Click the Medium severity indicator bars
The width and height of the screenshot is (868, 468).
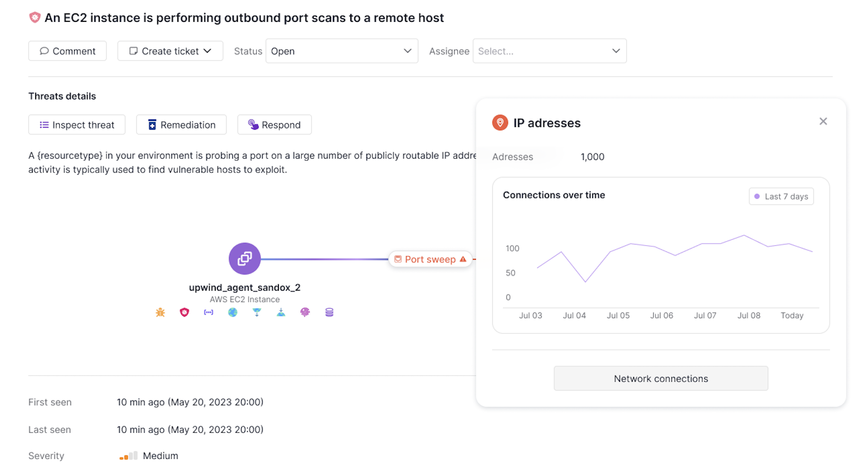pos(128,455)
